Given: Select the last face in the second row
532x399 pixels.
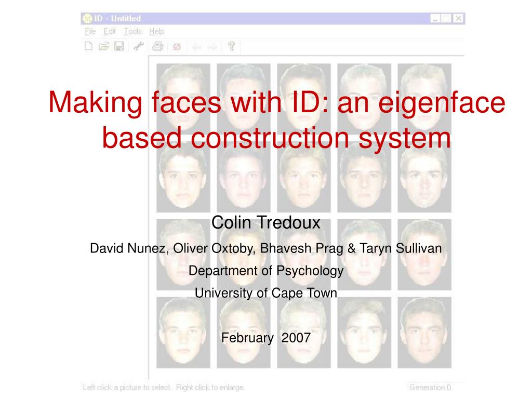Looking at the screenshot, I should tap(424, 177).
